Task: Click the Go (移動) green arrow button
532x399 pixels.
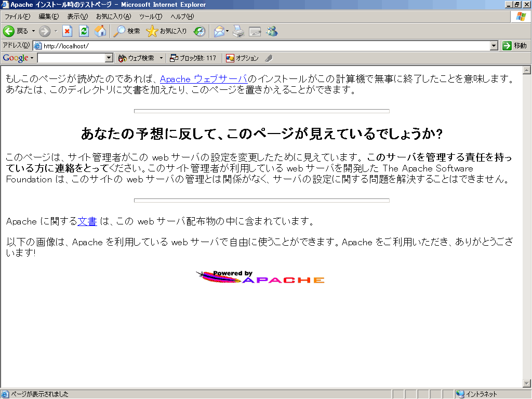Action: (x=507, y=46)
